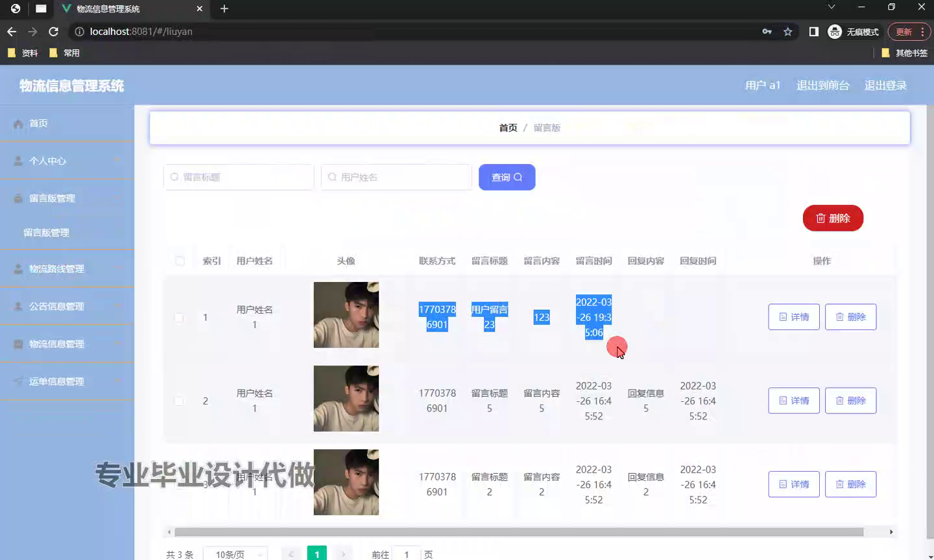Click the icon beside 公告信息管理

18,307
